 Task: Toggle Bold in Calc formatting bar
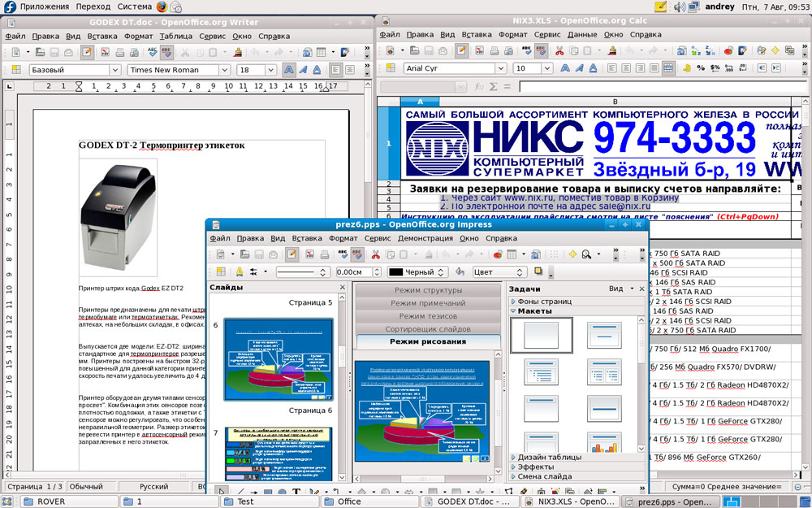pos(565,68)
